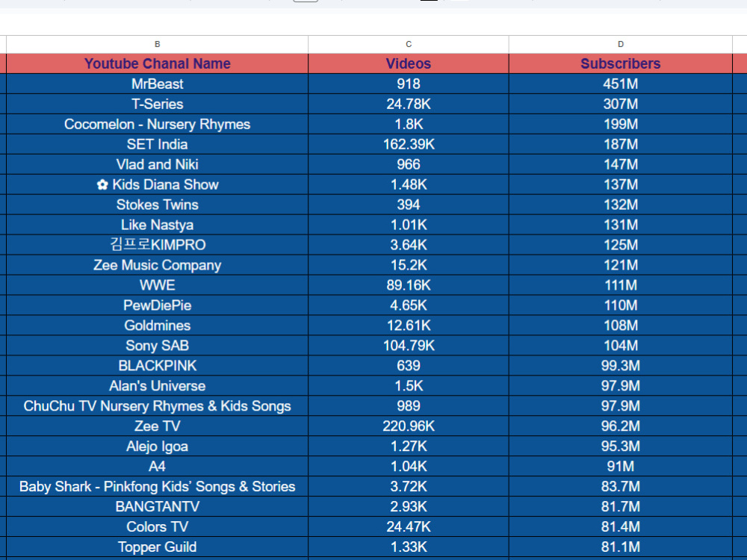747x560 pixels.
Task: Select the PewDiePie cell
Action: click(157, 305)
